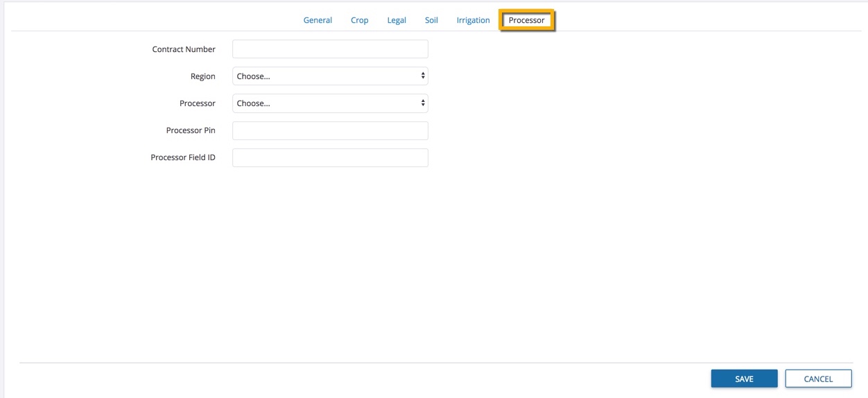This screenshot has width=868, height=398.
Task: Click the Processor label beside the dropdown
Action: [198, 103]
